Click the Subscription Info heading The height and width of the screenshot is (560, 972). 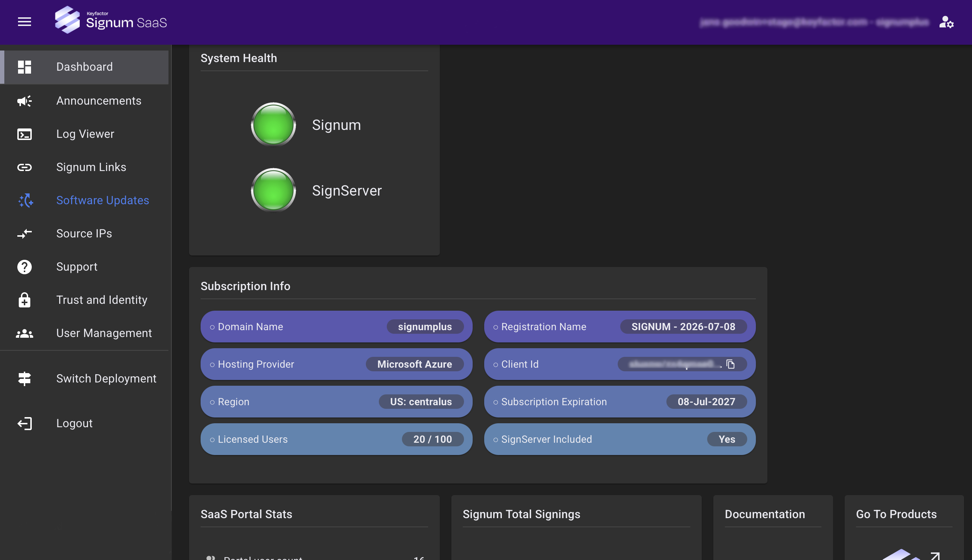pyautogui.click(x=245, y=286)
